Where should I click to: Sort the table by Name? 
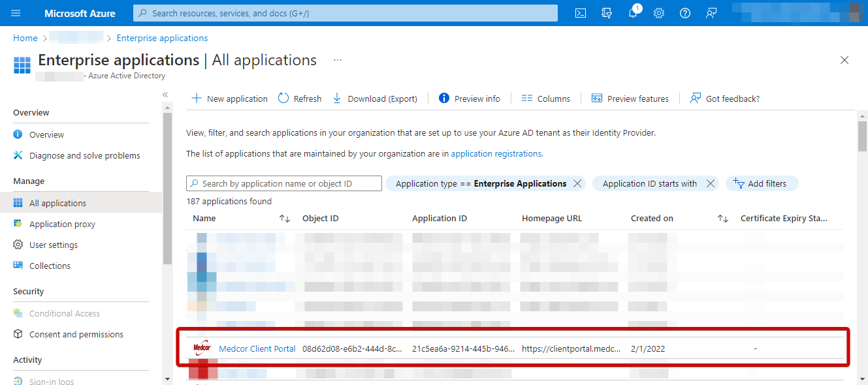[285, 219]
